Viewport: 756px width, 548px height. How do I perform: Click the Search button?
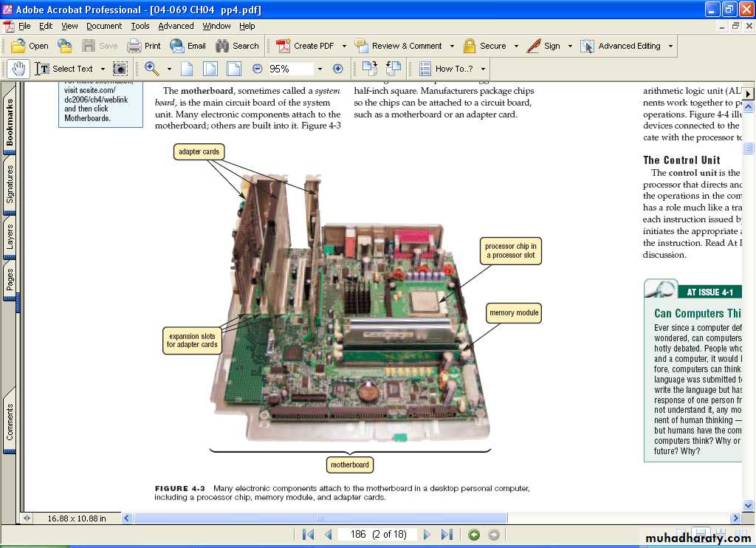point(237,46)
